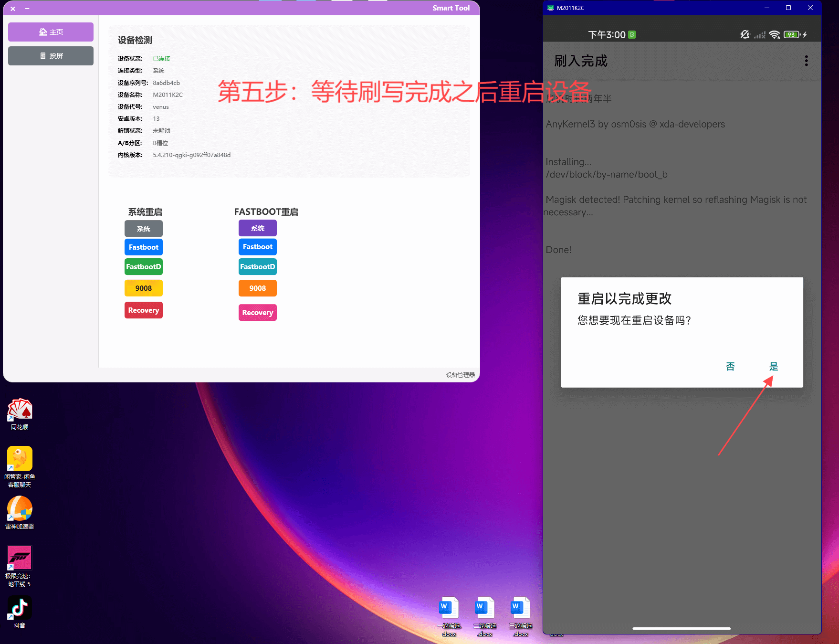Click Android version 13 value
Viewport: 839px width, 644px height.
click(156, 119)
